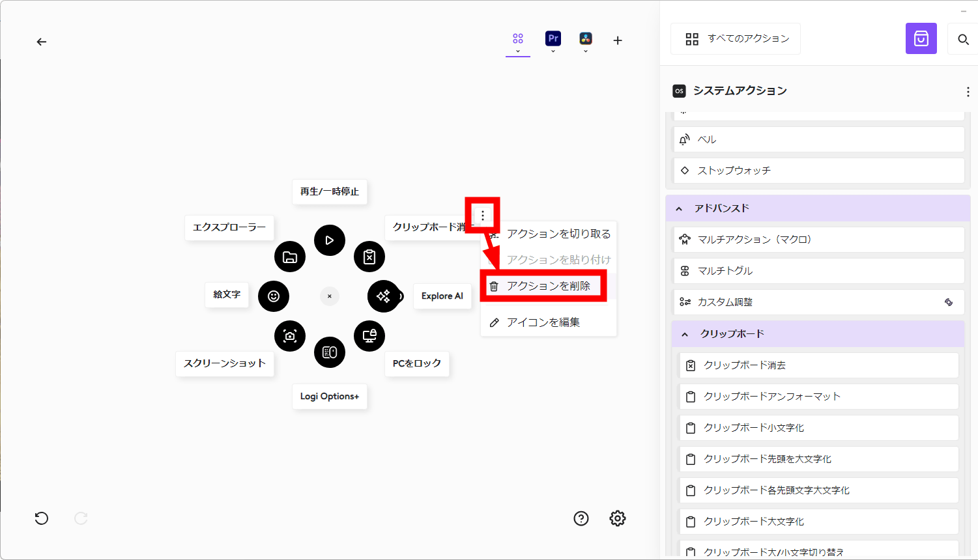Select the Explorer folder icon in the ring

click(x=290, y=257)
